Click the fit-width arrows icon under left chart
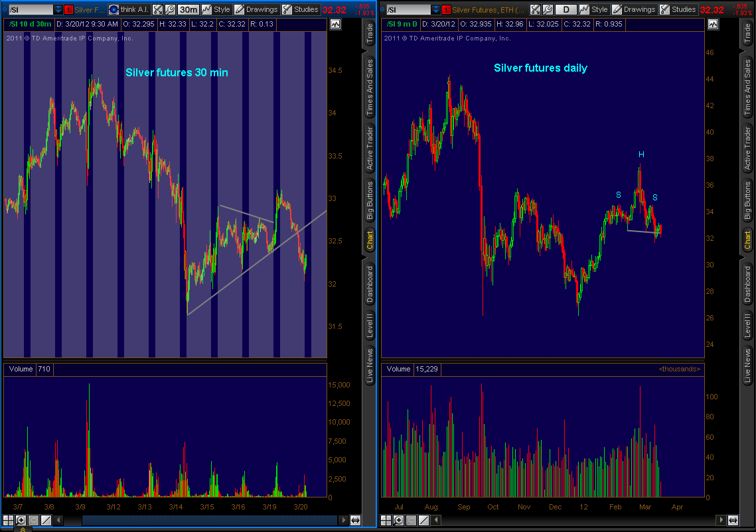 click(x=355, y=520)
